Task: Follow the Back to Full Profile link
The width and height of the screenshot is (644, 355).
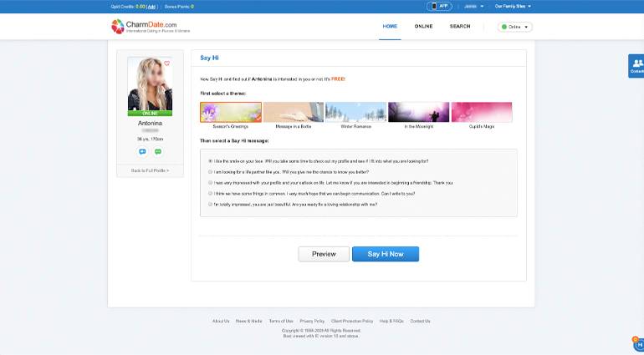Action: (150, 170)
